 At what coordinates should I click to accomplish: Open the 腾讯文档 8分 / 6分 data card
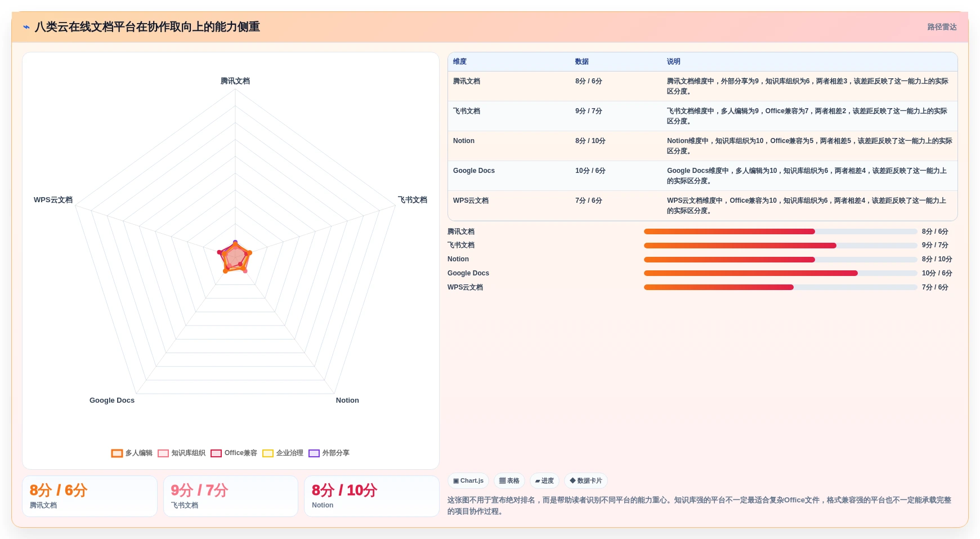click(x=90, y=496)
